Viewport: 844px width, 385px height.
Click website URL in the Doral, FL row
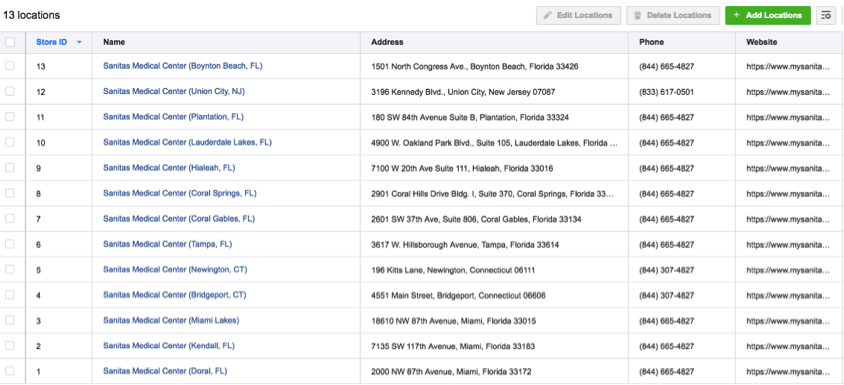tap(787, 372)
